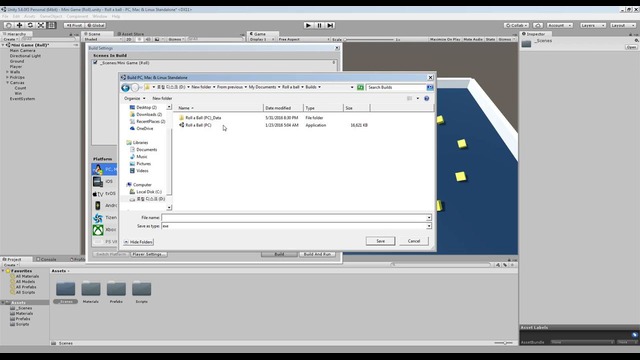This screenshot has height=360, width=640.
Task: Select the Rect transform tool
Action: click(x=51, y=25)
